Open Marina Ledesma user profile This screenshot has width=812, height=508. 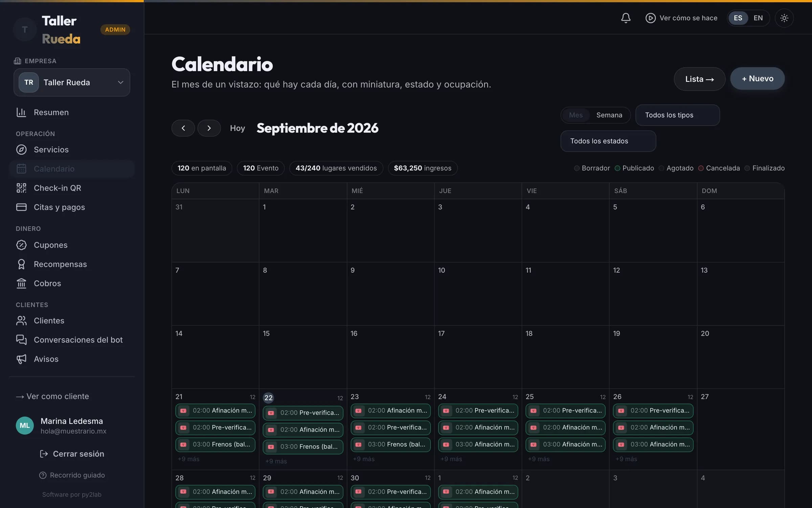tap(72, 425)
